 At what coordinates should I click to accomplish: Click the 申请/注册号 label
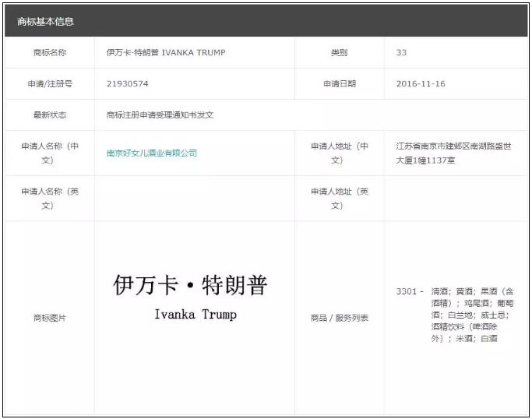click(50, 84)
